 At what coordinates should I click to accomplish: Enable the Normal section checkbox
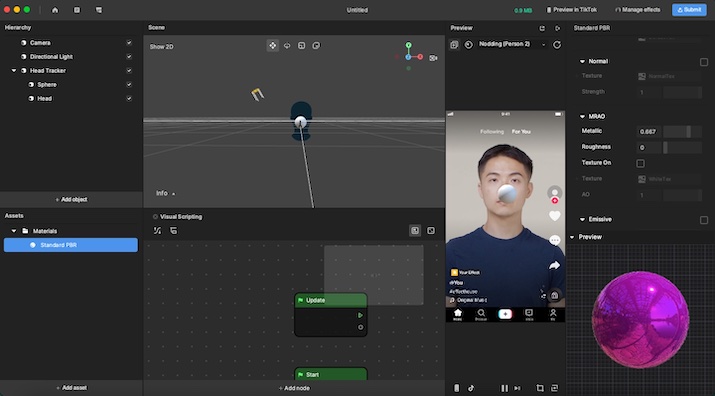click(704, 62)
